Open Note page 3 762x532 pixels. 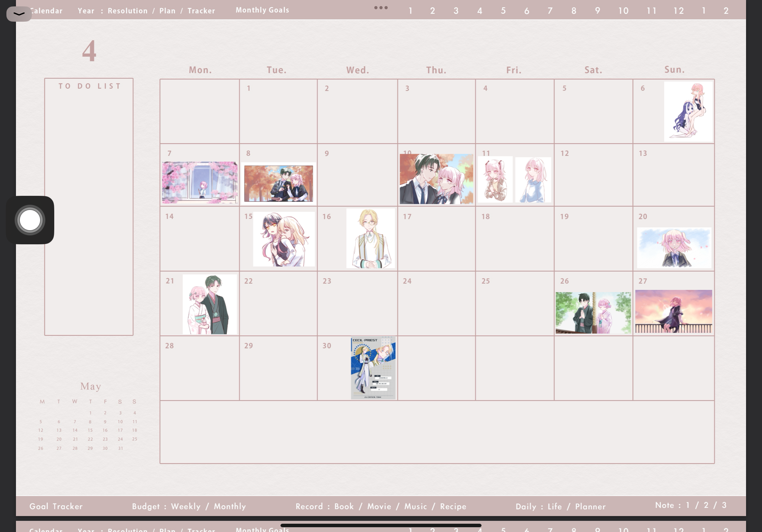point(724,505)
